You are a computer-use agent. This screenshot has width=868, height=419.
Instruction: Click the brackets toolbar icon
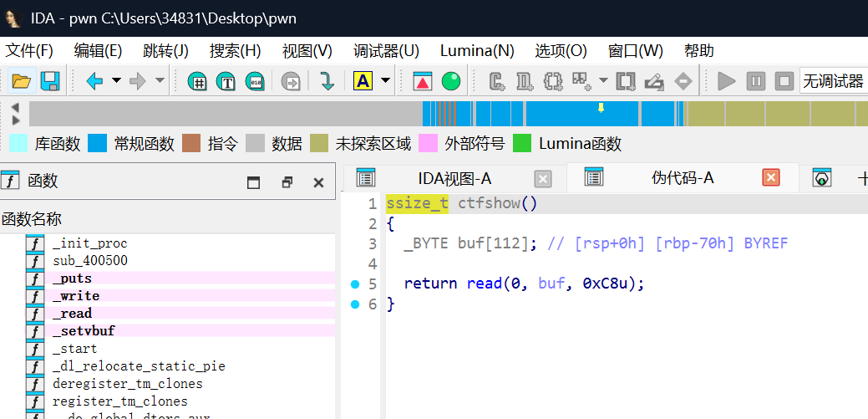626,81
